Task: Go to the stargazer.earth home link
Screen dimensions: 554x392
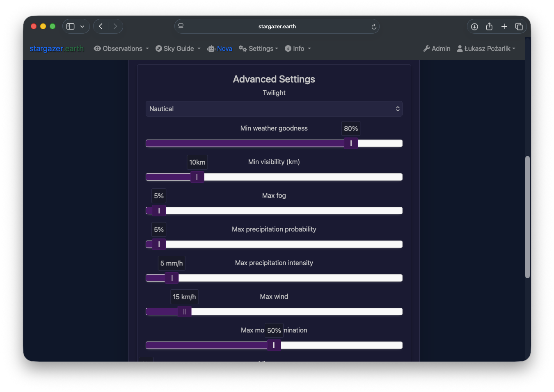Action: pos(57,48)
